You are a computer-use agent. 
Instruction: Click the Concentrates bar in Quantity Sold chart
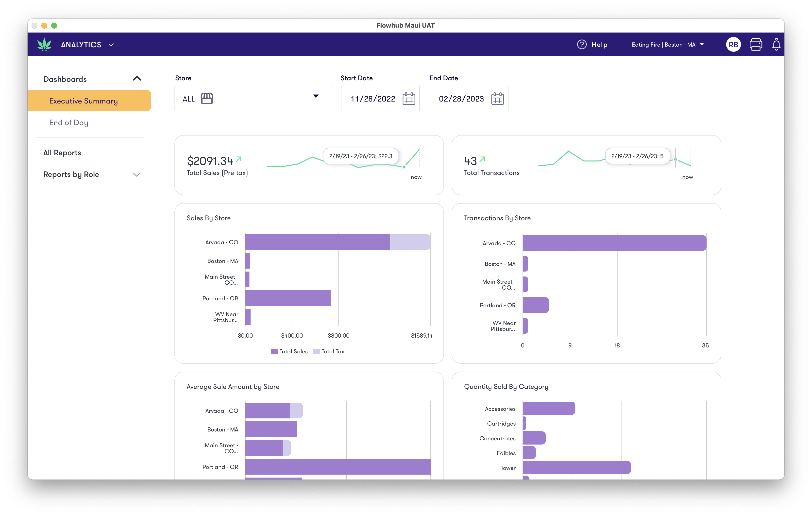point(534,438)
